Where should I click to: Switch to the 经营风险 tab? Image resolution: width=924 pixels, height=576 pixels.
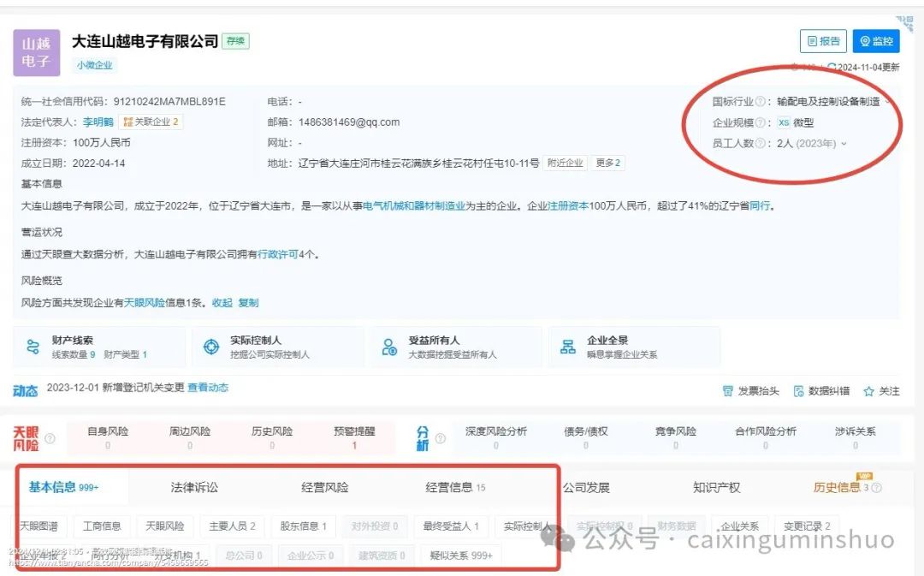coord(325,488)
